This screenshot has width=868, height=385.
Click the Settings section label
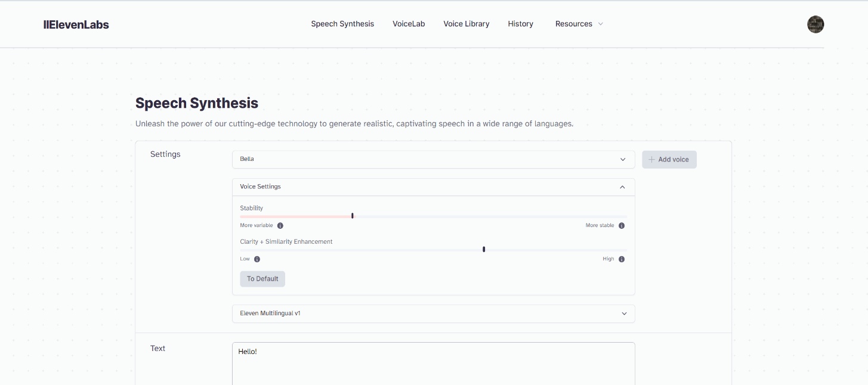tap(165, 154)
